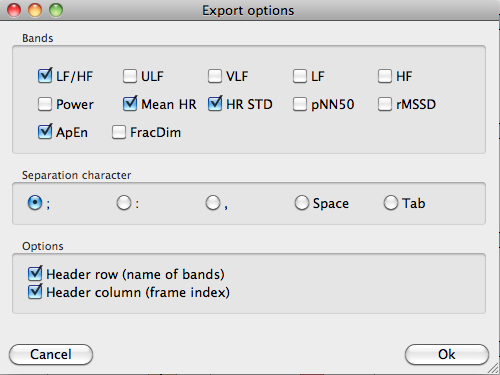Screen dimensions: 500x375
Task: Check the LF band checkbox
Action: tap(300, 76)
